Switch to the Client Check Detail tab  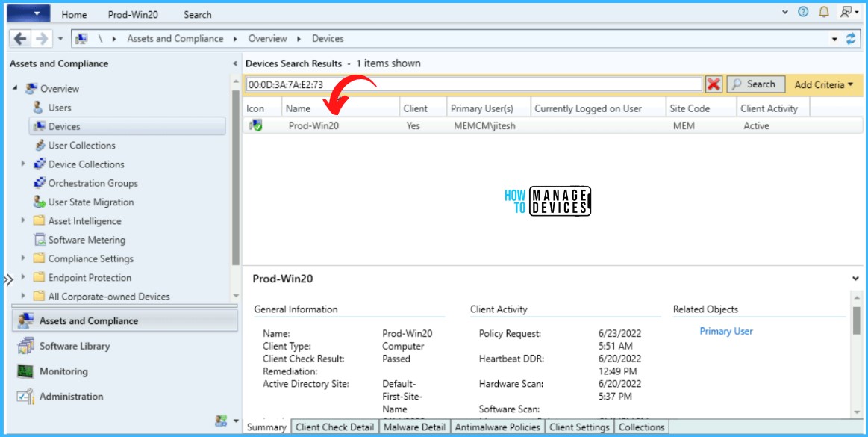tap(335, 427)
